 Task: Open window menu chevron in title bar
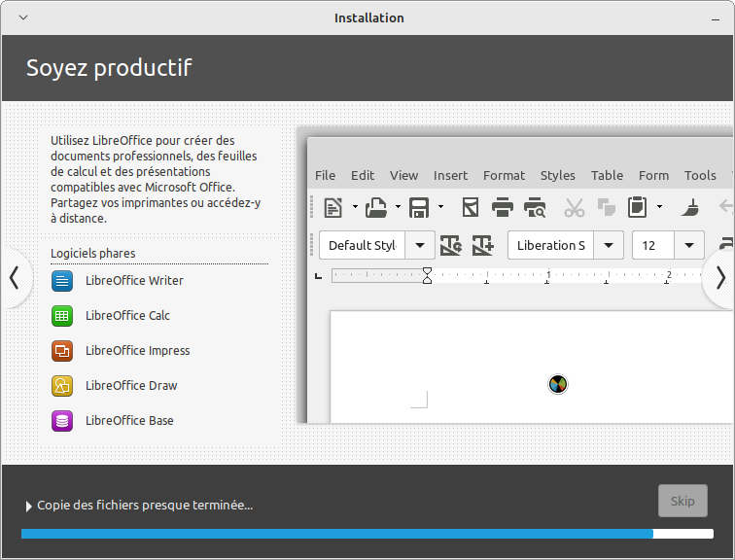[x=23, y=17]
